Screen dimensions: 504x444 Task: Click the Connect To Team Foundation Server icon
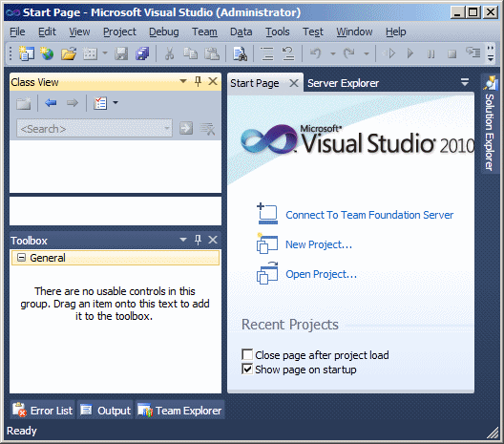pos(267,214)
